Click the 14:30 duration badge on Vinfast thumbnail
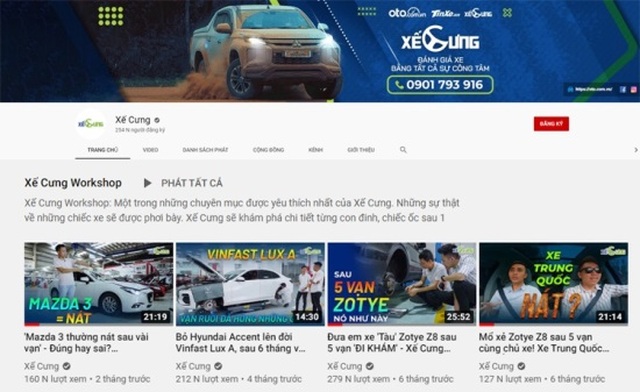The width and height of the screenshot is (640, 392). tap(307, 317)
